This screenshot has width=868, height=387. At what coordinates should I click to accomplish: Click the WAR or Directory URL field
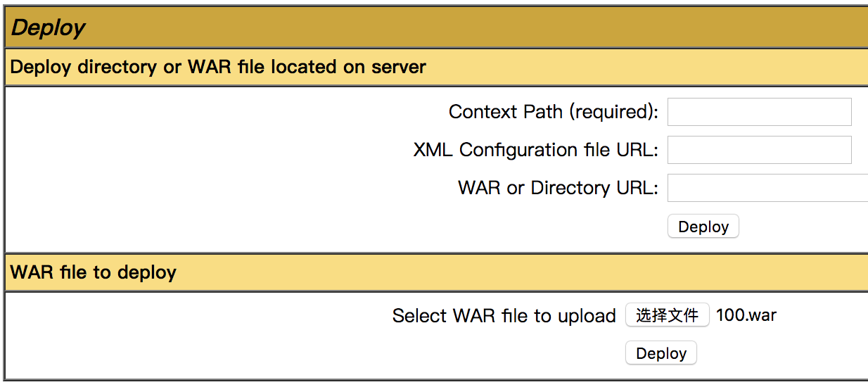coord(767,188)
